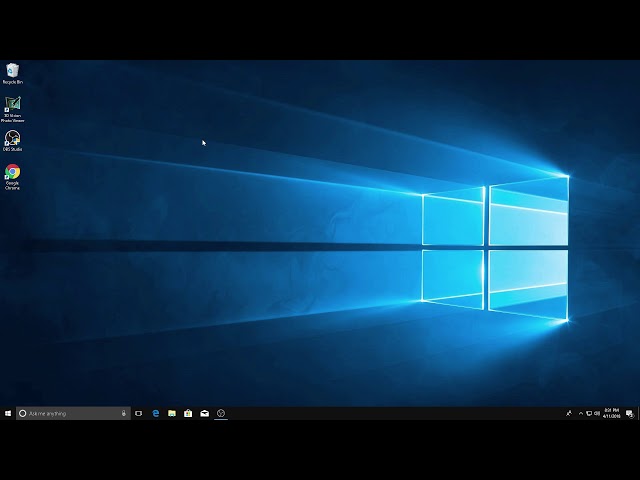Viewport: 640px width, 480px height.
Task: Expand hidden system tray icons chevron
Action: coord(581,413)
